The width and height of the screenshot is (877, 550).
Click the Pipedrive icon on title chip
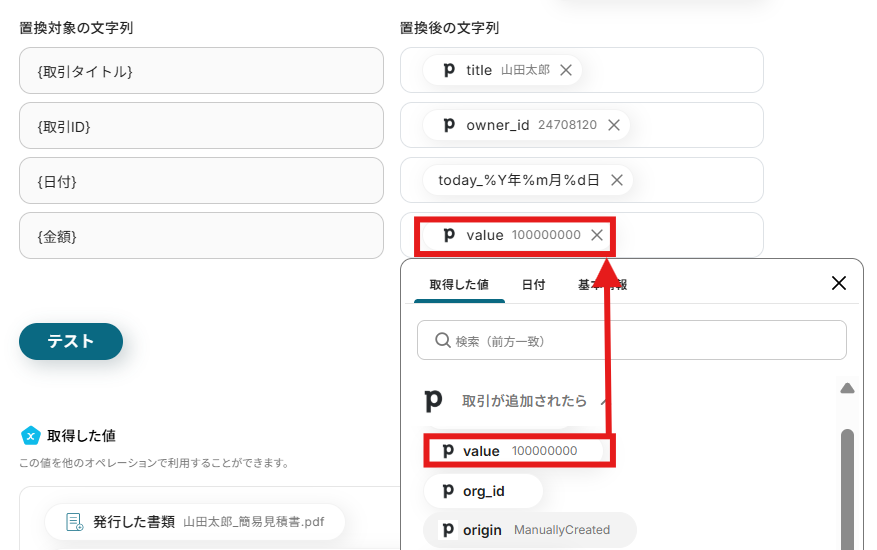[449, 70]
